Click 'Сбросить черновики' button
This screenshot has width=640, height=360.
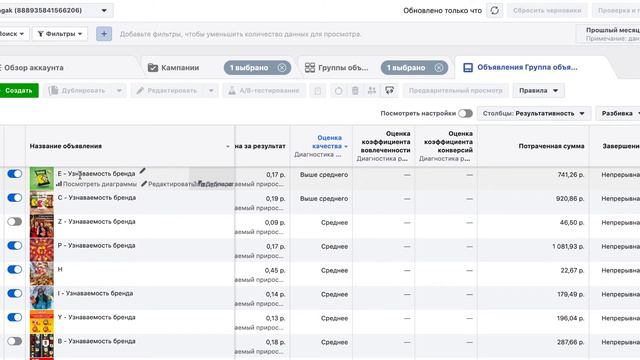click(x=547, y=11)
